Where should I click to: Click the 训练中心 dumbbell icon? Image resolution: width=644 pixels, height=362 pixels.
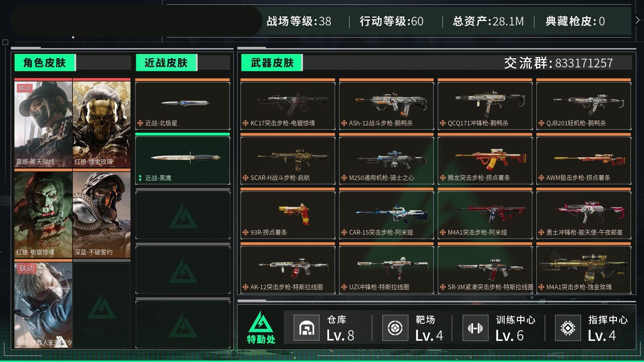[475, 328]
